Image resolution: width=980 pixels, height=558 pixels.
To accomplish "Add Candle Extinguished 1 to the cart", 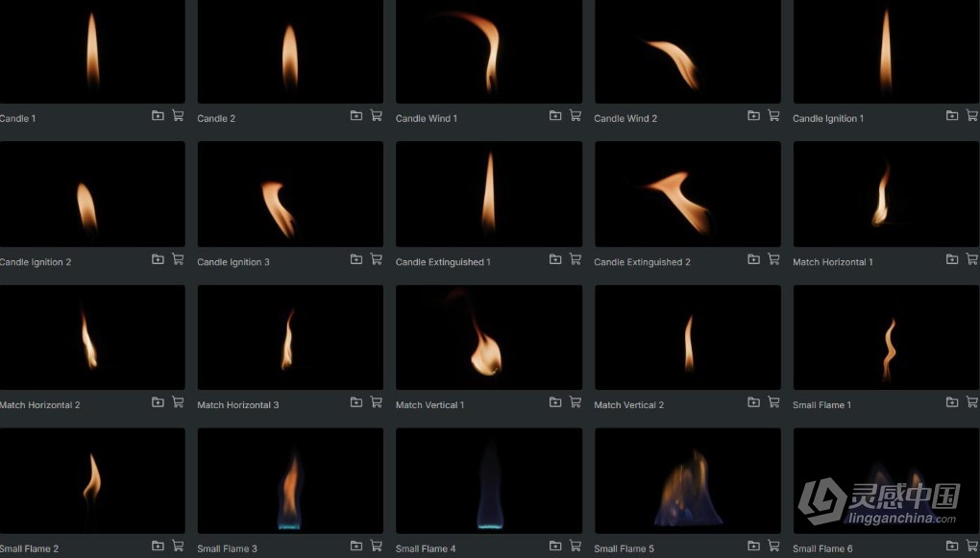I will coord(575,258).
